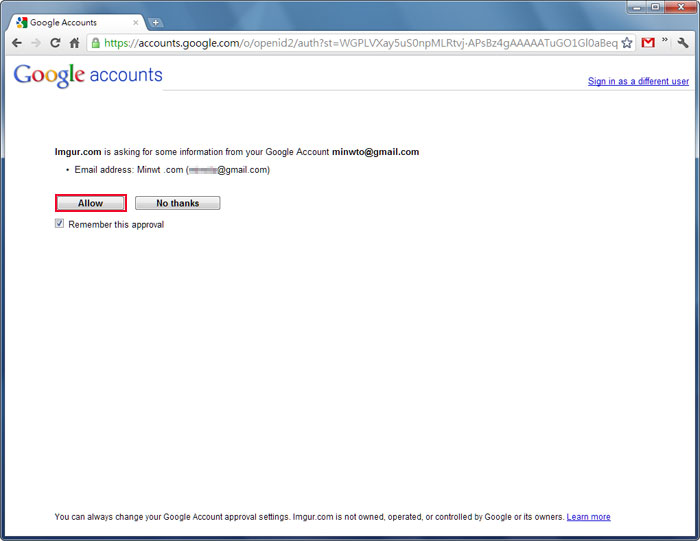Show hidden extensions with the chevron
The height and width of the screenshot is (541, 700).
[x=665, y=40]
